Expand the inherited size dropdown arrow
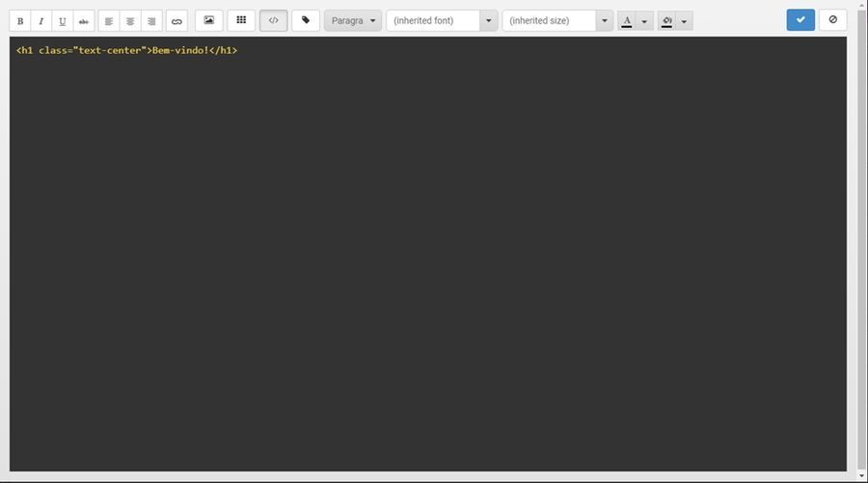The image size is (868, 483). (x=605, y=21)
